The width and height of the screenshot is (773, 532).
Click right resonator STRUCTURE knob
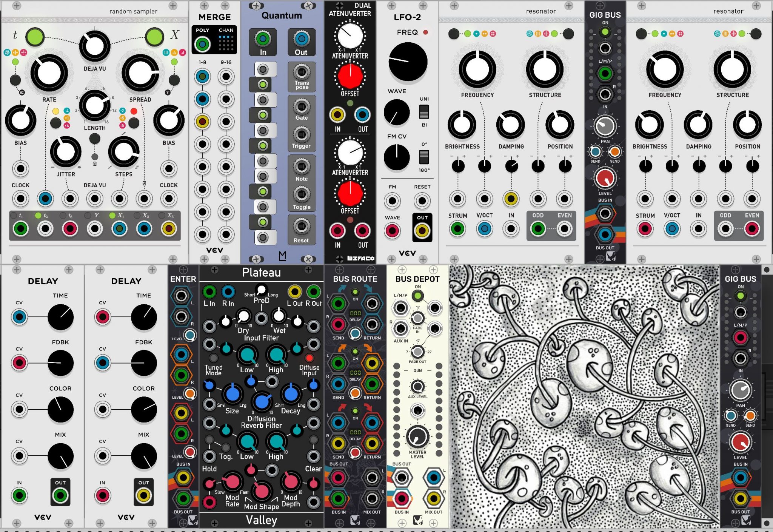732,69
